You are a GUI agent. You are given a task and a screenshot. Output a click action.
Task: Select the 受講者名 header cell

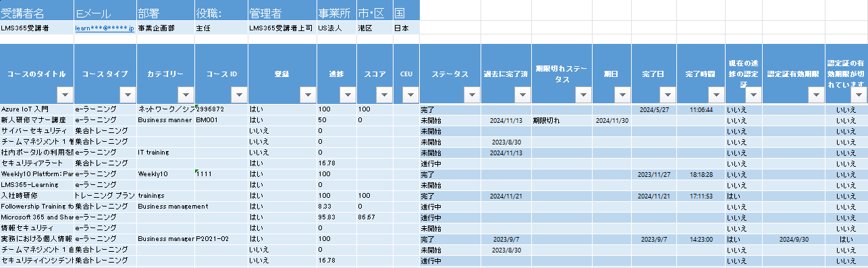(36, 10)
